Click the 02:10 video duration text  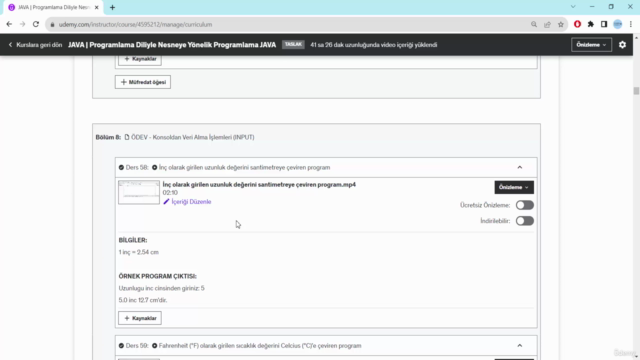tap(170, 193)
